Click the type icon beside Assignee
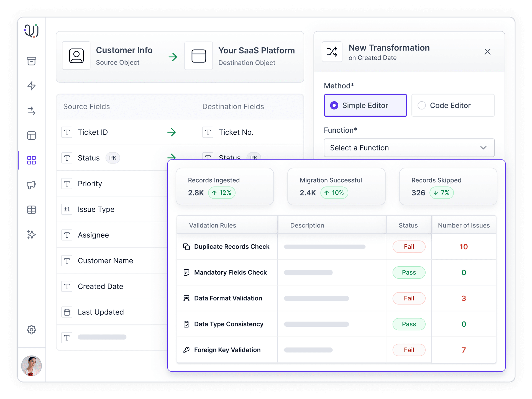This screenshot has height=399, width=532. (x=67, y=235)
